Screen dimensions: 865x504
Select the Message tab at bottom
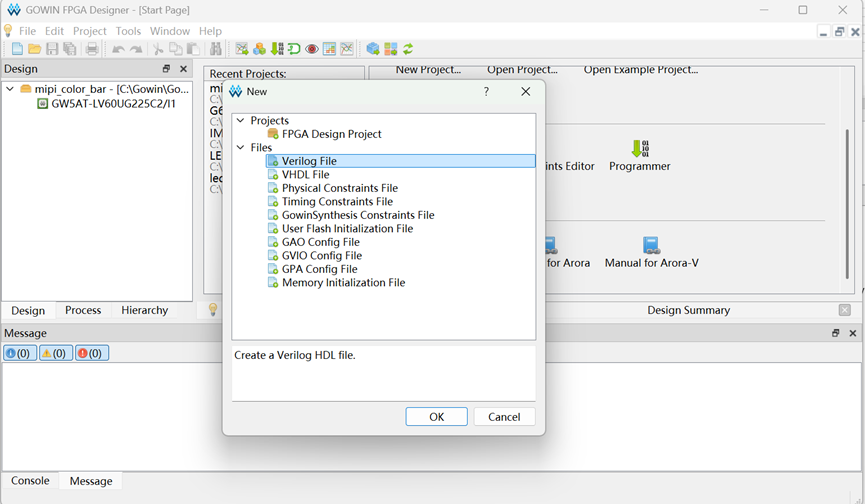tap(91, 481)
